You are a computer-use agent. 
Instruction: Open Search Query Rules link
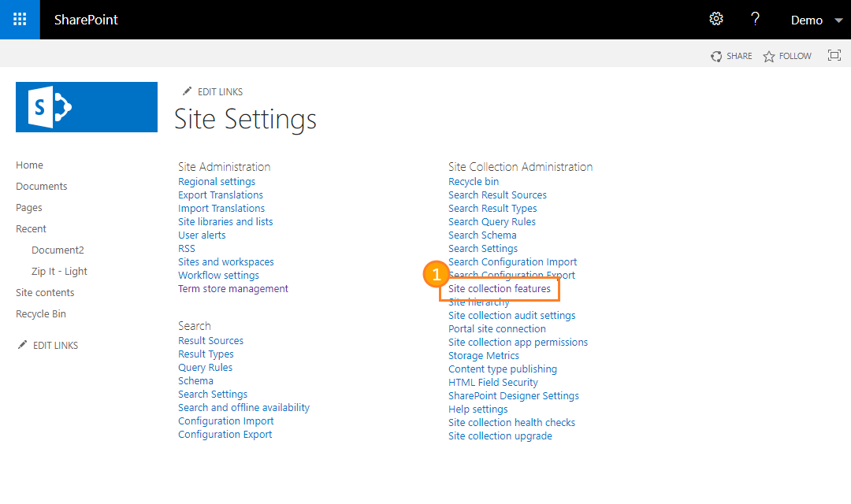492,221
